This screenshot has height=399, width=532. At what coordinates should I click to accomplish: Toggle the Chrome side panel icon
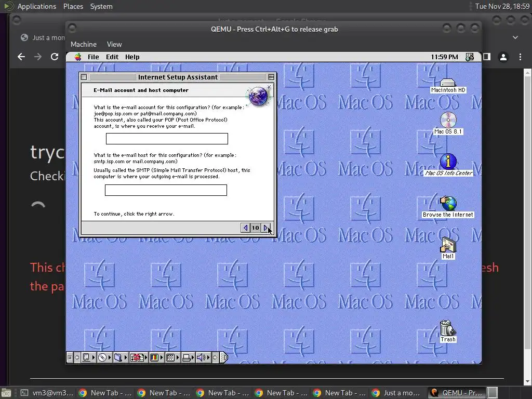tap(487, 57)
